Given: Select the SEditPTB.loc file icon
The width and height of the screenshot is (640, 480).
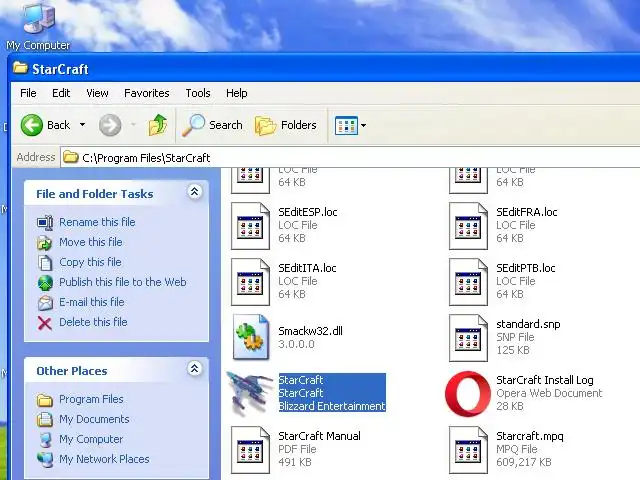Looking at the screenshot, I should (468, 282).
